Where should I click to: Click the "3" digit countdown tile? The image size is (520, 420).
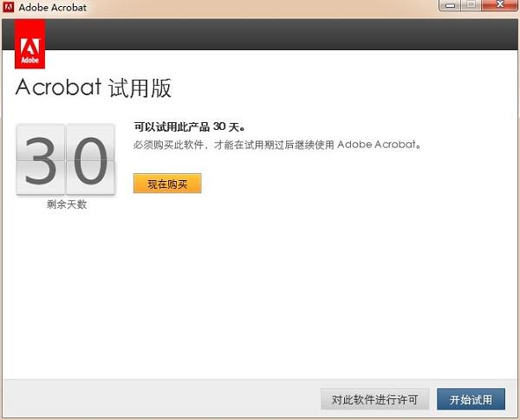point(40,160)
